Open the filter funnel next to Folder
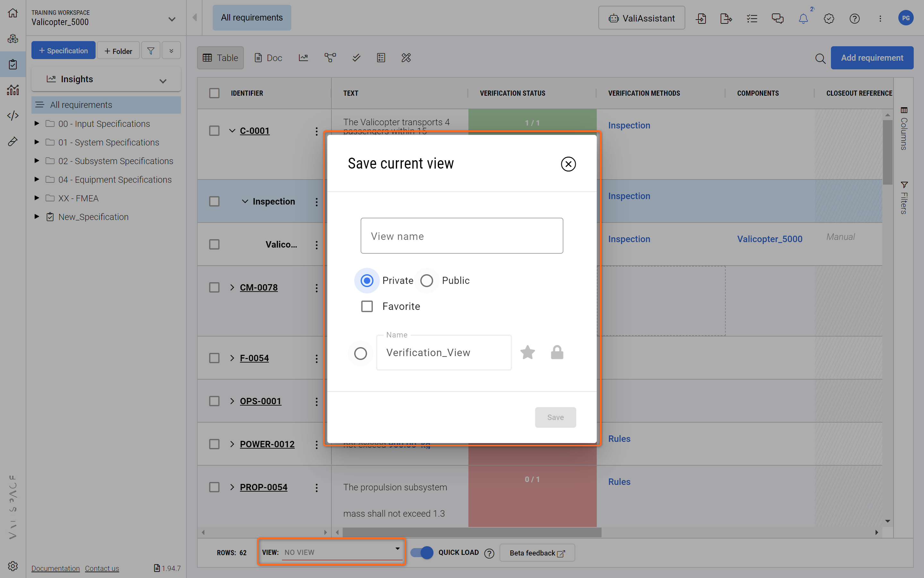 point(151,50)
